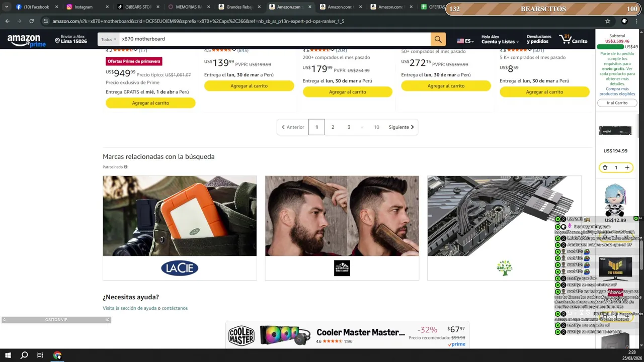Screen dimensions: 644x362
Task: Switch to the Grandes Rebajas tab
Action: (x=238, y=7)
